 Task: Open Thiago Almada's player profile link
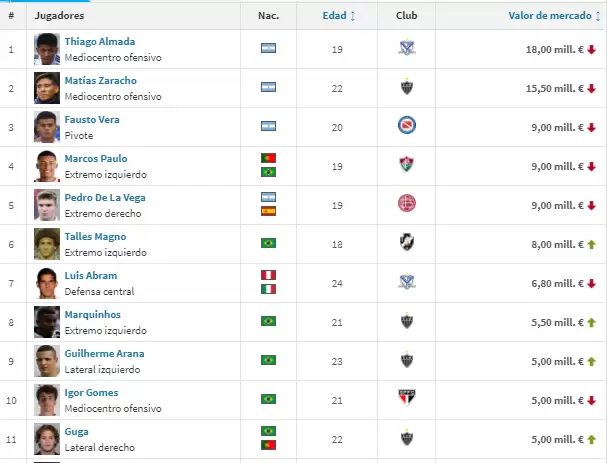pyautogui.click(x=98, y=41)
